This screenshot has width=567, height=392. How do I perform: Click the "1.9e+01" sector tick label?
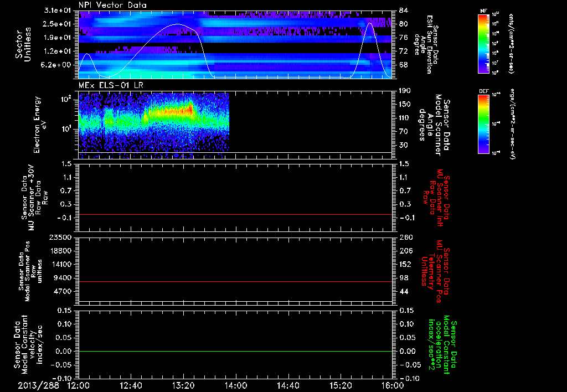(x=58, y=38)
